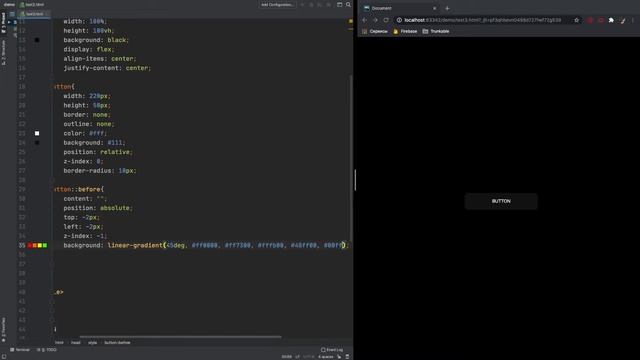
Task: Open the Favorites tool window side tab
Action: tap(4, 329)
